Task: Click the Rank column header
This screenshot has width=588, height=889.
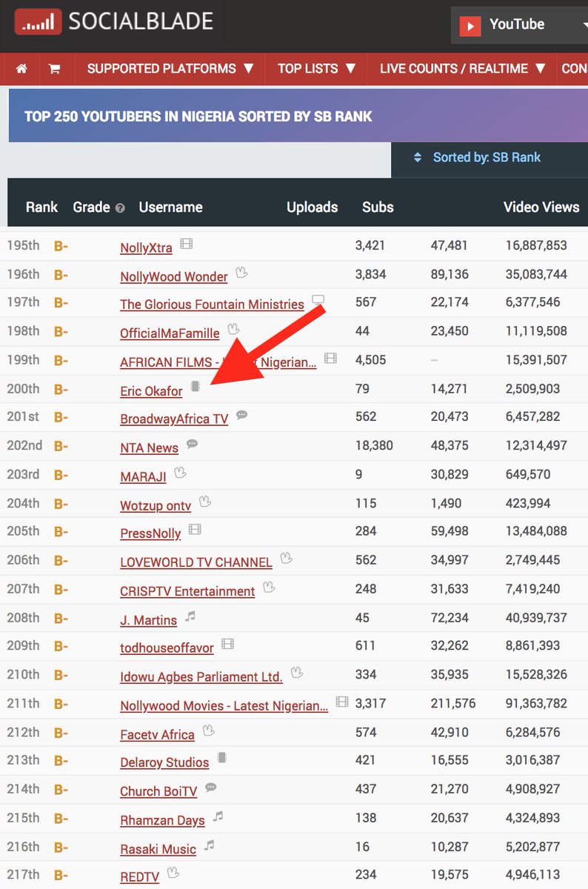Action: pyautogui.click(x=41, y=207)
